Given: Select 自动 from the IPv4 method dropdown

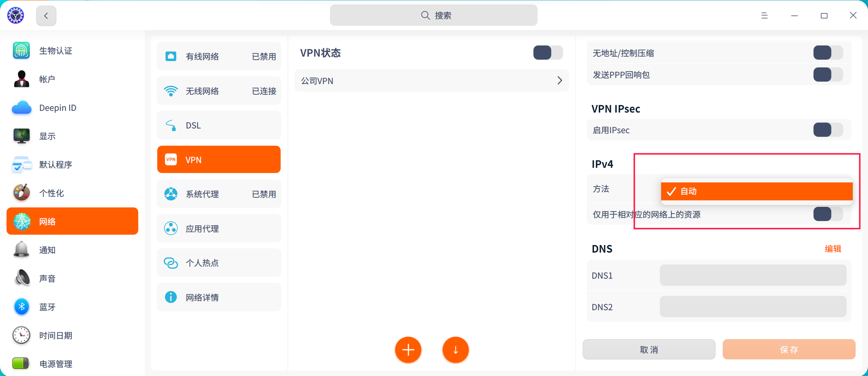Looking at the screenshot, I should [756, 191].
